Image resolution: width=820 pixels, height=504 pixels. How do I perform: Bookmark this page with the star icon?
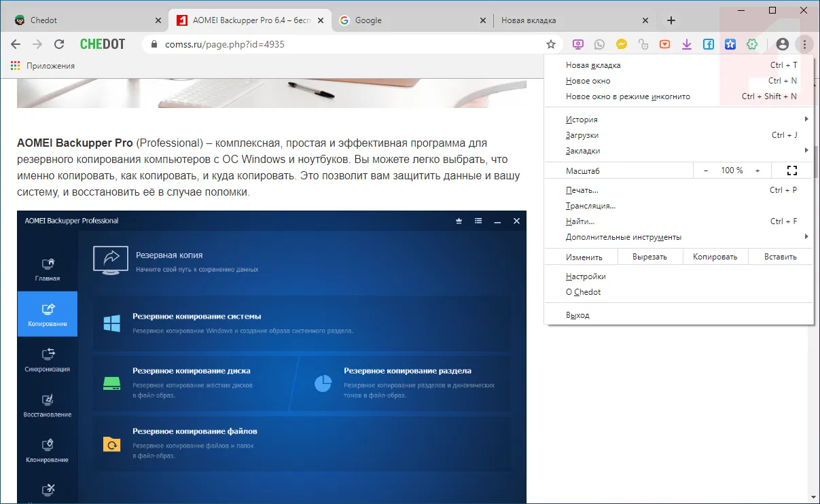coord(551,44)
